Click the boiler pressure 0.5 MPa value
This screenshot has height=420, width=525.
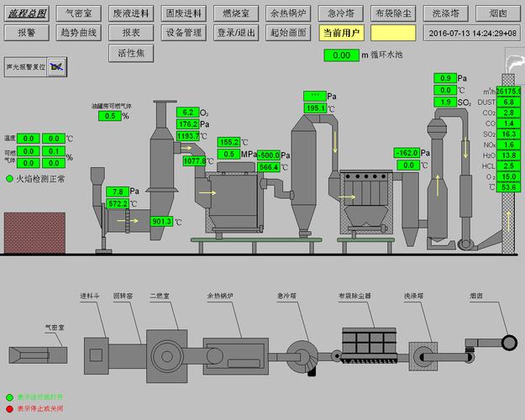[229, 154]
